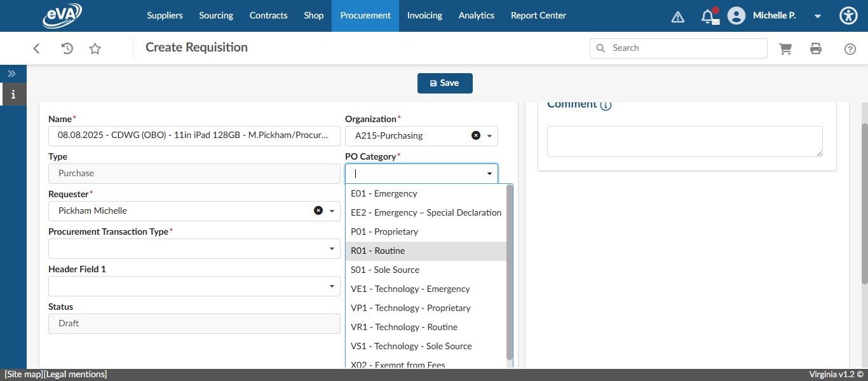Open the help question mark icon
The width and height of the screenshot is (868, 381).
point(850,49)
